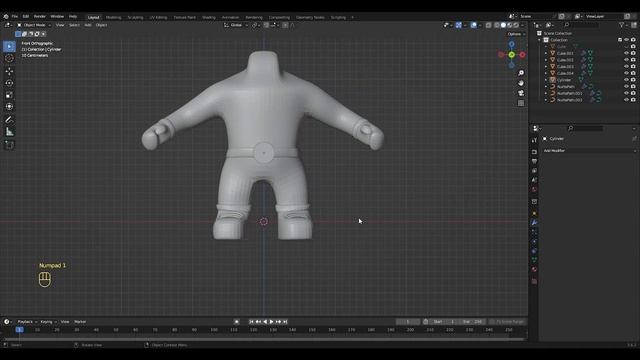640x360 pixels.
Task: Select the Transform tool
Action: [x=9, y=107]
